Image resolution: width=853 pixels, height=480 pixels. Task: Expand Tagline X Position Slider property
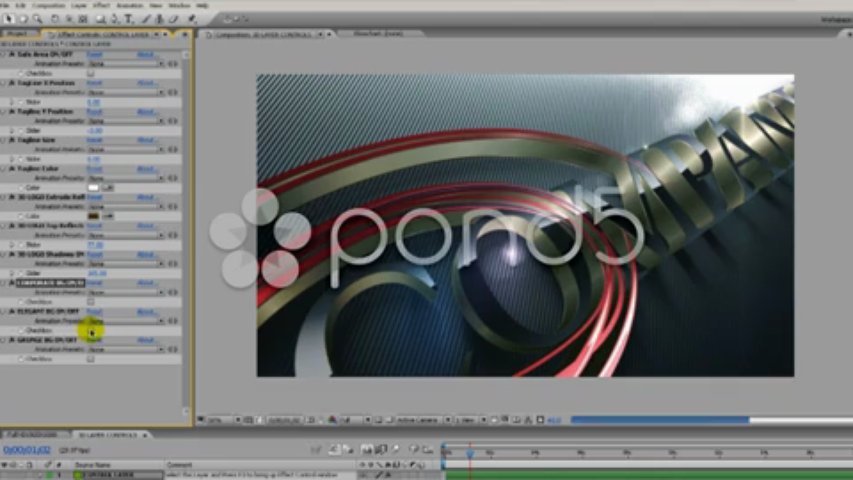tap(12, 102)
